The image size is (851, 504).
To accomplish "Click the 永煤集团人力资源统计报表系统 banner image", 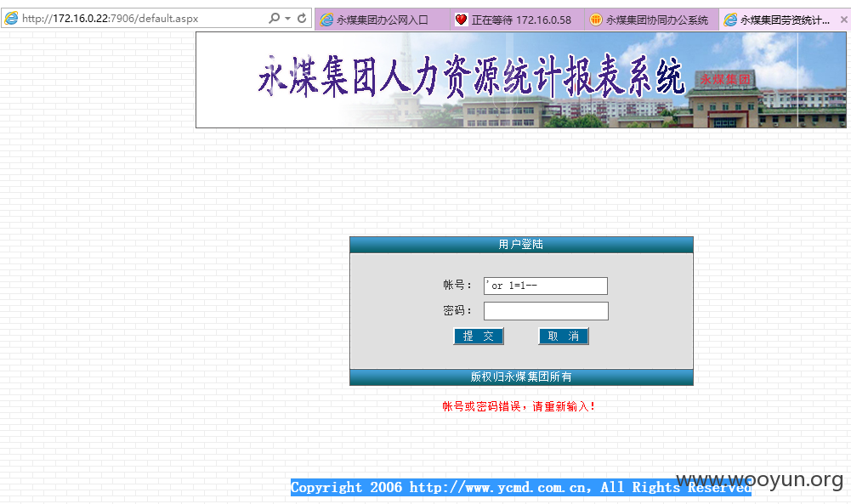I will (x=521, y=80).
